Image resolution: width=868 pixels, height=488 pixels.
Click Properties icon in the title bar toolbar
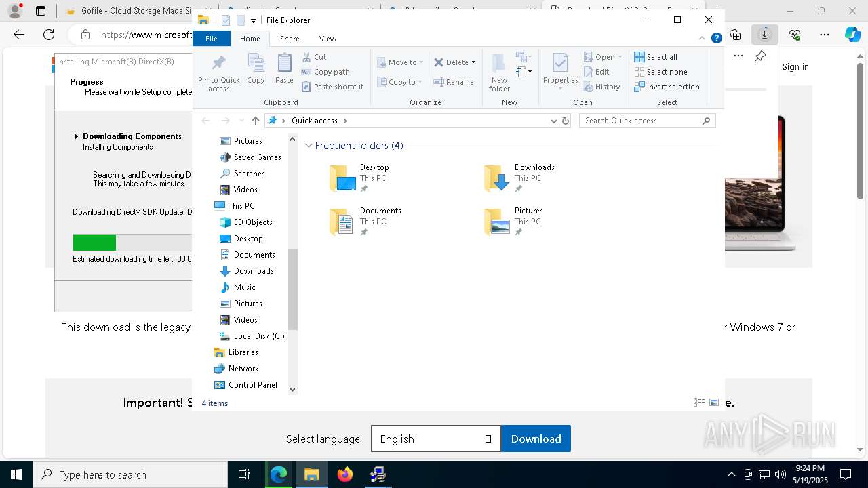pos(226,20)
